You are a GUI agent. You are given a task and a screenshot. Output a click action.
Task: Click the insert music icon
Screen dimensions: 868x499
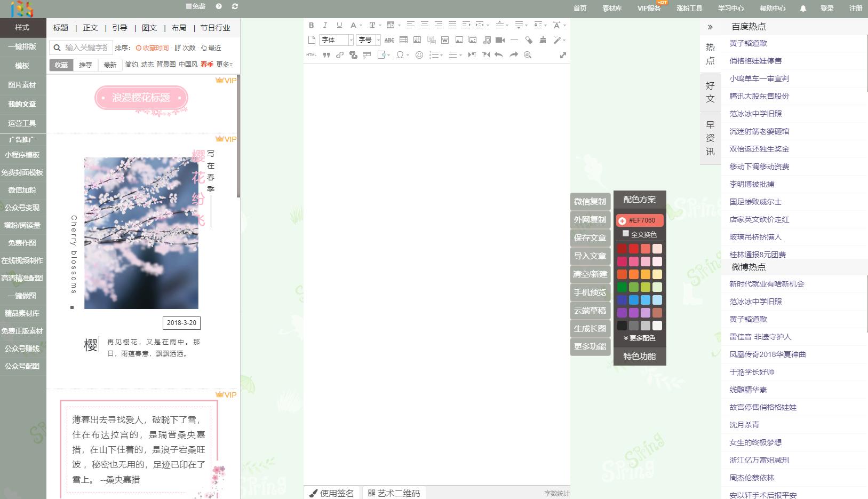pyautogui.click(x=487, y=40)
